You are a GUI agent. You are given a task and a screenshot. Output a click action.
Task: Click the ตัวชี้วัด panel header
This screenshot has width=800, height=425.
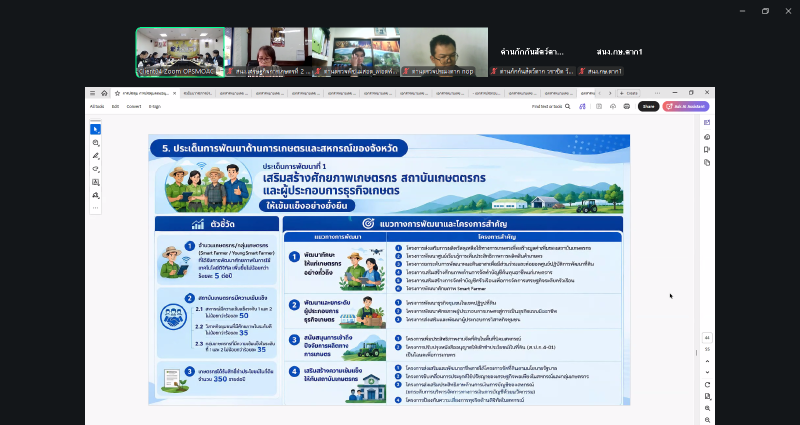[217, 224]
